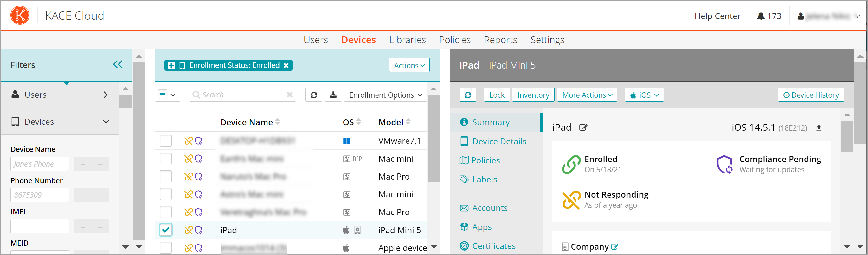Select the checkbox for the first Mac Pro row

(165, 176)
